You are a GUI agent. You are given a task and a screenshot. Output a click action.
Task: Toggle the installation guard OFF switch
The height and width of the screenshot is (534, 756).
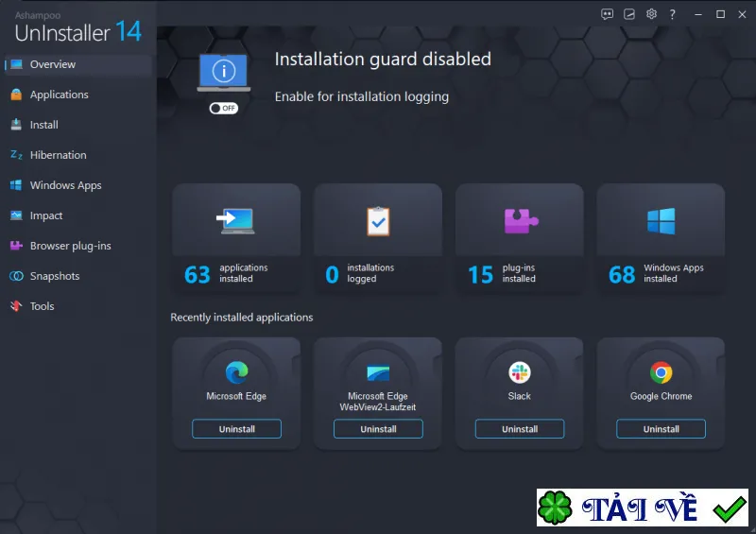(x=224, y=108)
